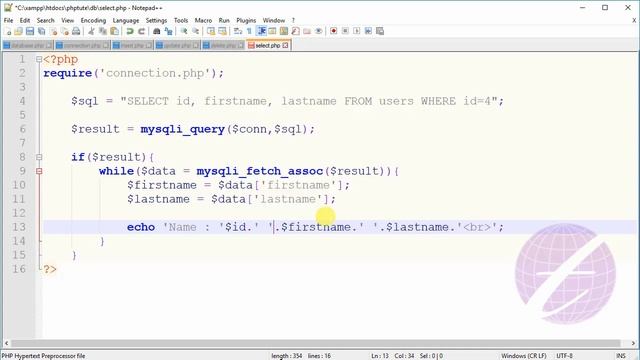Click Windows (CR LF) in the status bar
This screenshot has width=640, height=360.
coord(524,356)
